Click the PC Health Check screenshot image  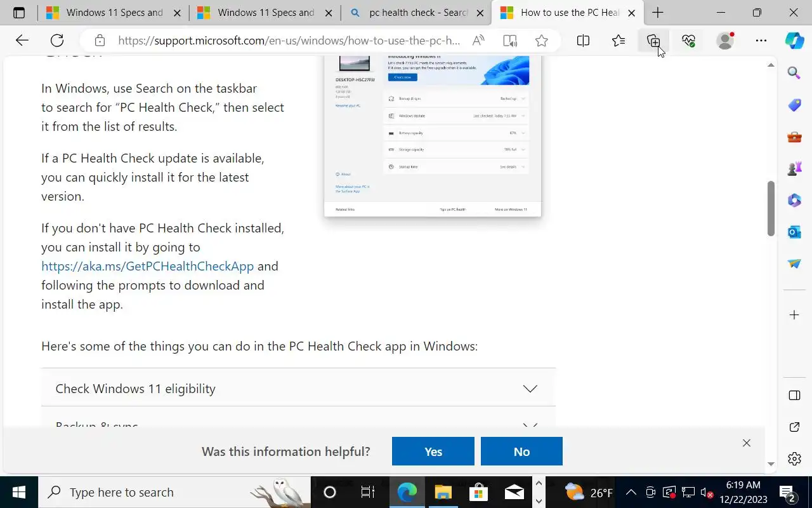[x=433, y=135]
